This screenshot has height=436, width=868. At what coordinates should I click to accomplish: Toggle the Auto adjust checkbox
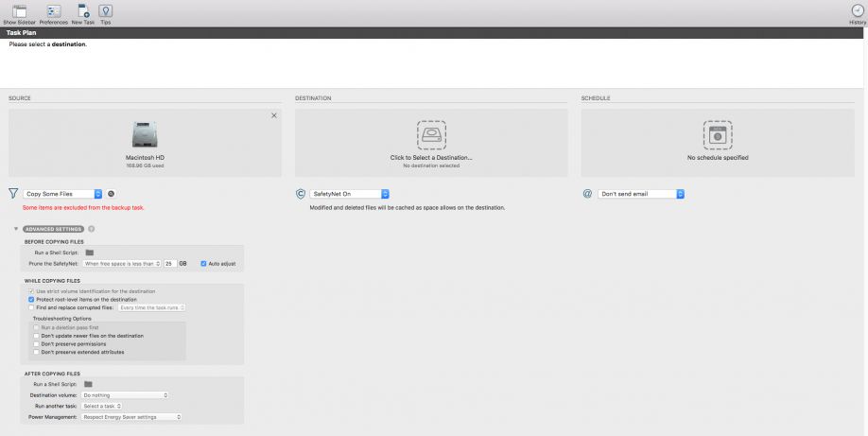(203, 264)
